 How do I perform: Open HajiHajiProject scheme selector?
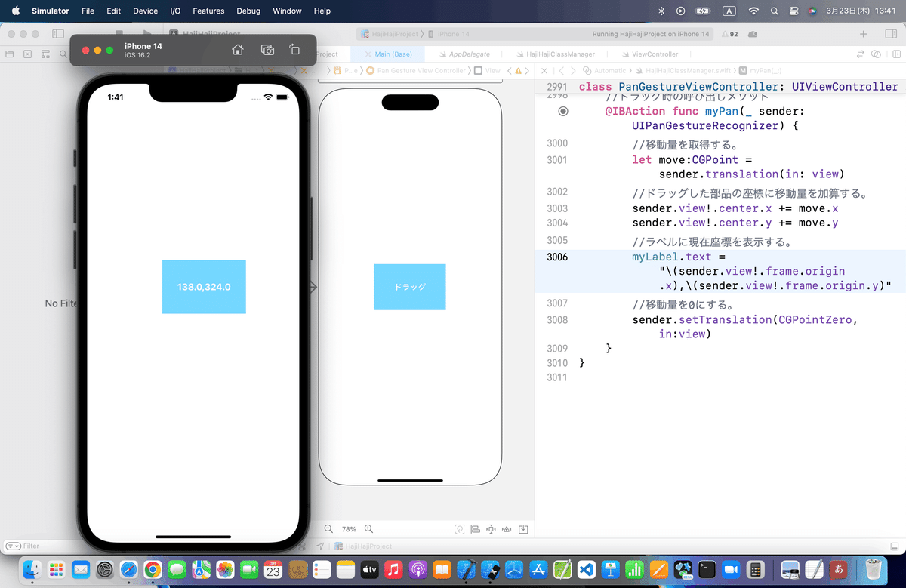pos(390,34)
